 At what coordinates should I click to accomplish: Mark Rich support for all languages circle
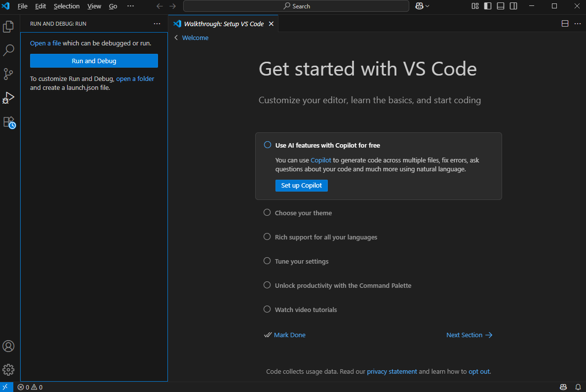(267, 237)
